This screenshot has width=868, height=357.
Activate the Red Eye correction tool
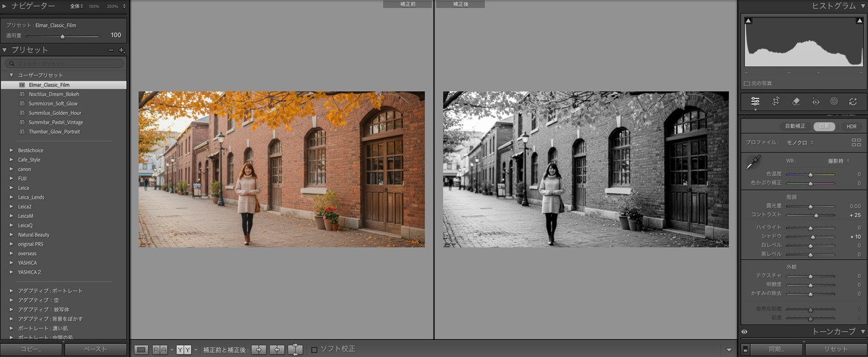(x=815, y=101)
